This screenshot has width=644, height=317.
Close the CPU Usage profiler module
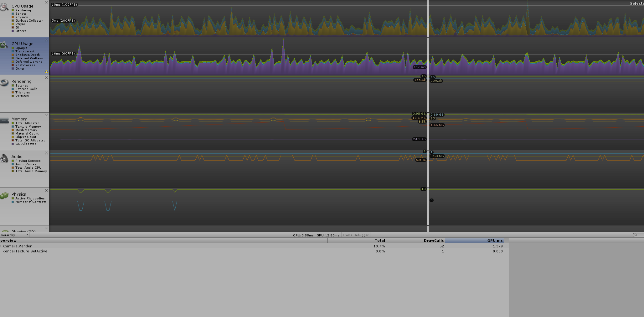click(46, 3)
